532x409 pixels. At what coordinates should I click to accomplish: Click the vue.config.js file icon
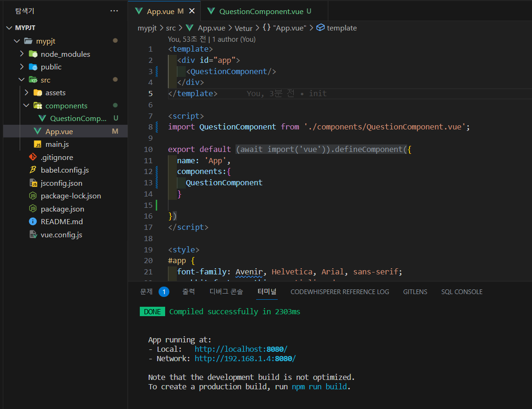33,235
